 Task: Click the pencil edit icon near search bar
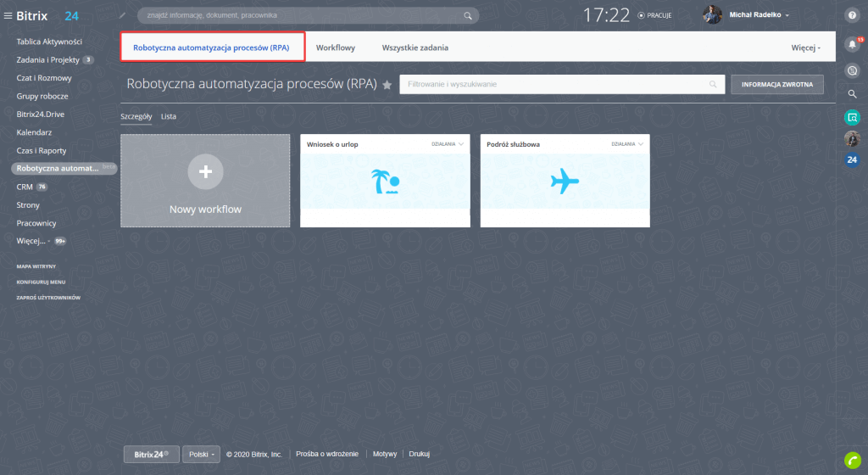tap(123, 15)
